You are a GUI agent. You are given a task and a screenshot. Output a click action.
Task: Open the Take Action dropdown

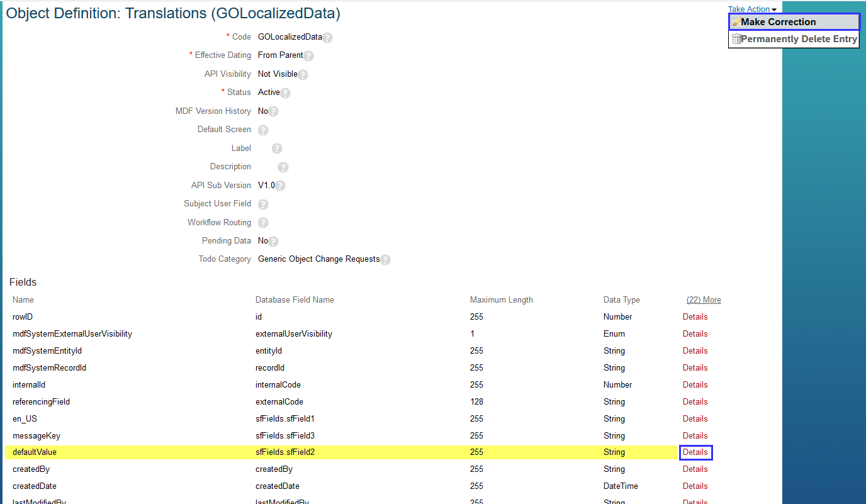click(752, 9)
